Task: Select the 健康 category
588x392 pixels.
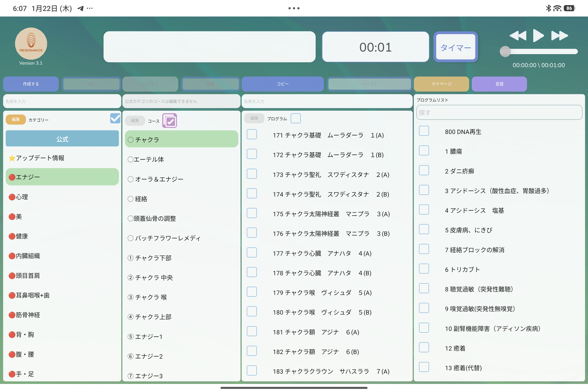Action: (x=62, y=236)
